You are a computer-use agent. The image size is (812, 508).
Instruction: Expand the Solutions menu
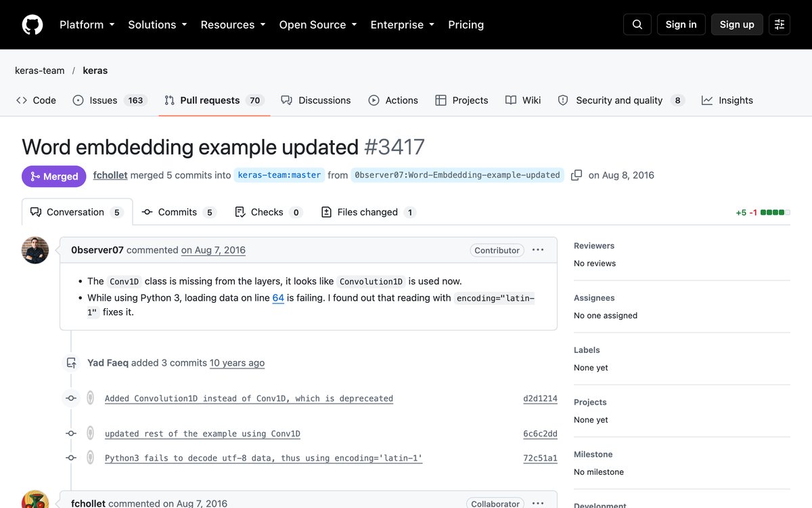(x=158, y=24)
